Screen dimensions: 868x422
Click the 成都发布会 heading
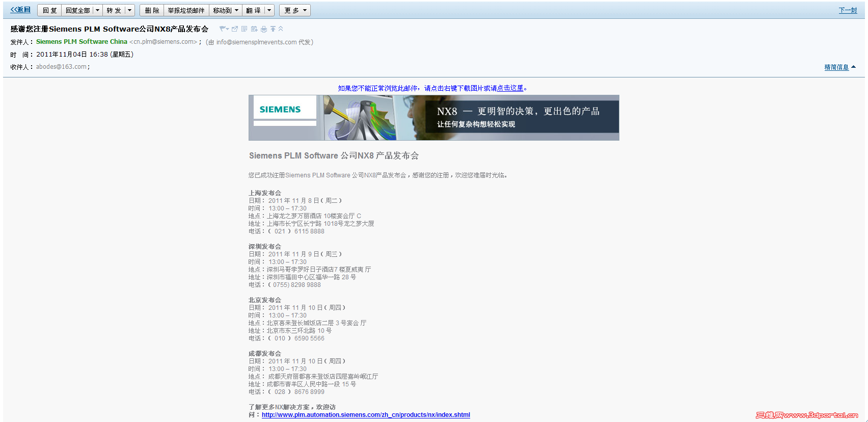pyautogui.click(x=265, y=354)
